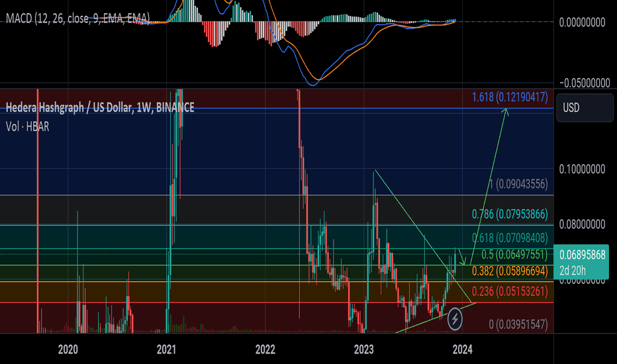
Task: Click the 2020 label on time axis
Action: pos(68,349)
